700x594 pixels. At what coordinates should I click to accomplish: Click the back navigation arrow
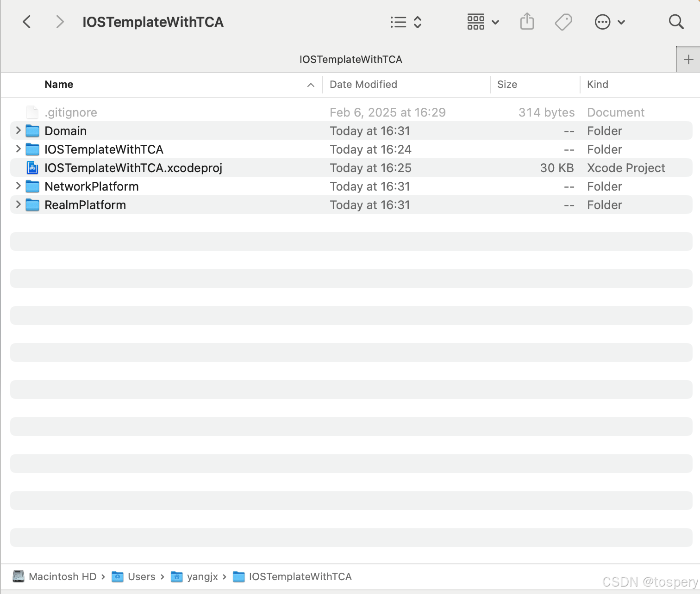[x=26, y=21]
